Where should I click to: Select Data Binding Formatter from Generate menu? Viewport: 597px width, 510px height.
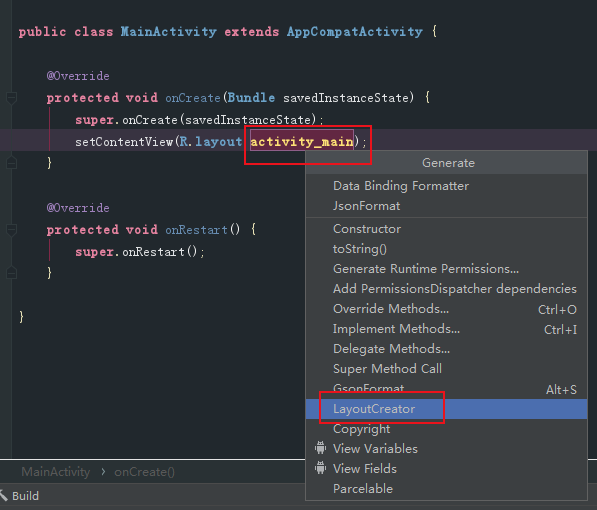[446, 186]
